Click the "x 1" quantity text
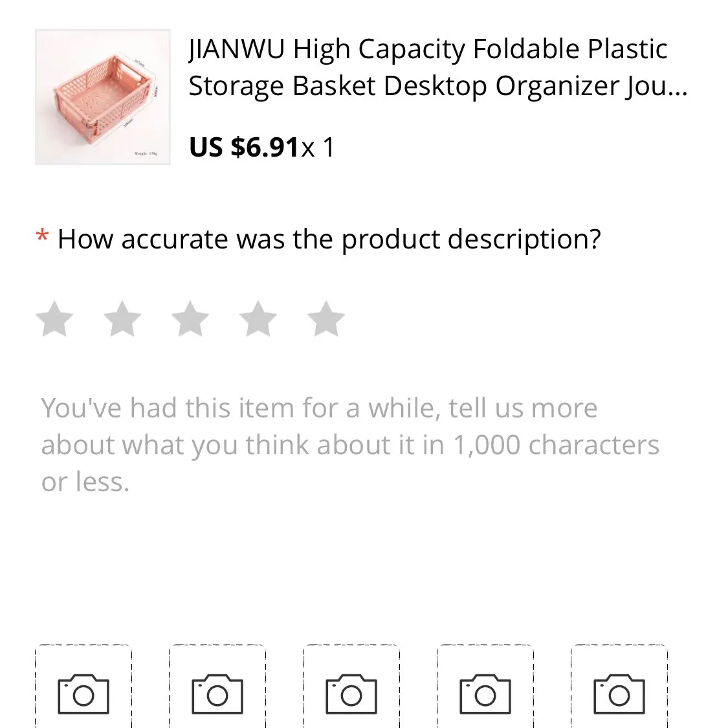The height and width of the screenshot is (728, 728). coord(318,148)
